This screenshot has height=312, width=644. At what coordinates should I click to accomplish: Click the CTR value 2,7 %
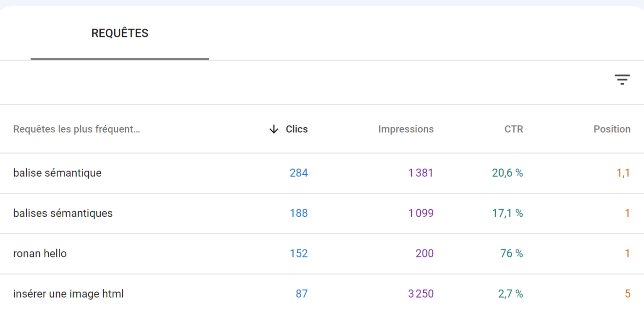pyautogui.click(x=510, y=294)
